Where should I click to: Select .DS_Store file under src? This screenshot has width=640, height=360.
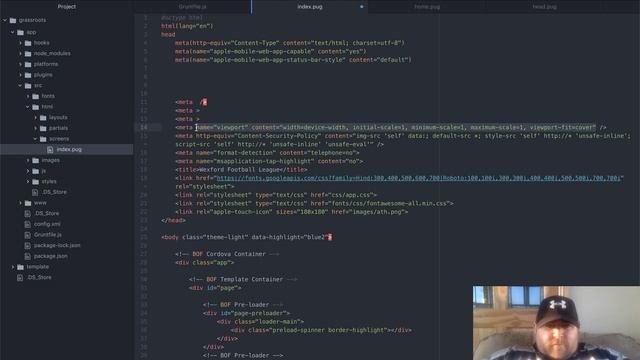click(54, 192)
